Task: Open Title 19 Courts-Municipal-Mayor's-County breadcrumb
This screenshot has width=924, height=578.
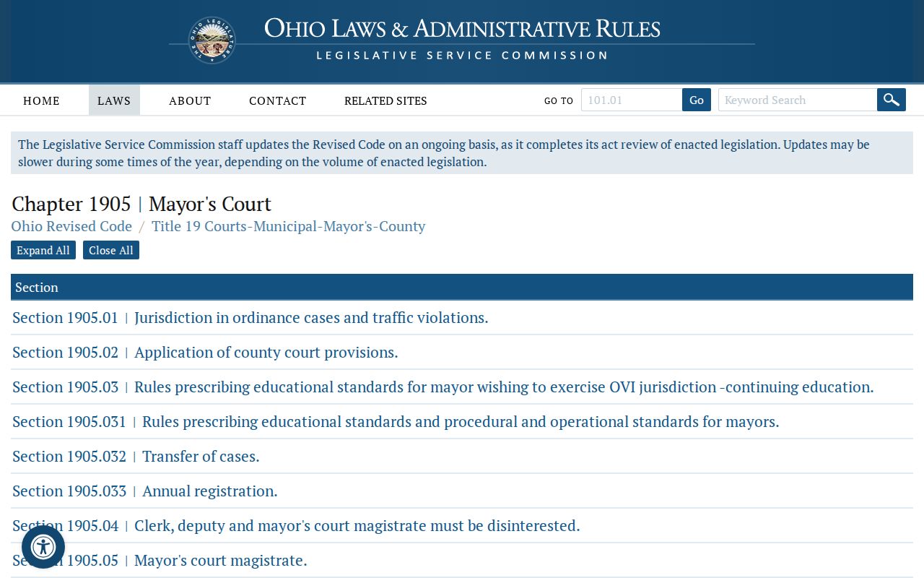Action: (x=288, y=226)
